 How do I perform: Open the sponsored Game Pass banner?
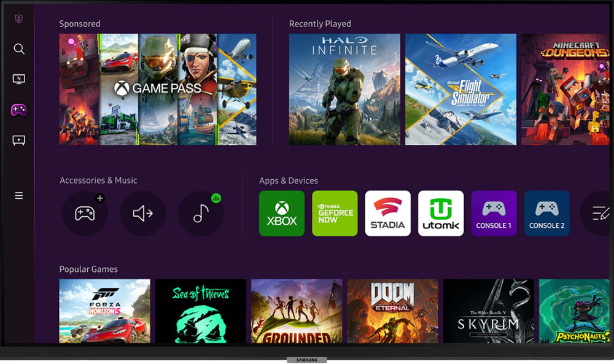158,89
